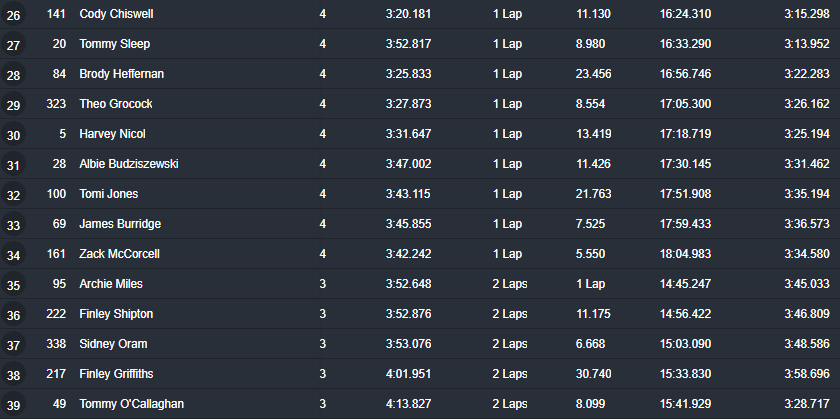Click Archie Miles' best lap 3:45.033
The width and height of the screenshot is (840, 419).
pyautogui.click(x=807, y=284)
